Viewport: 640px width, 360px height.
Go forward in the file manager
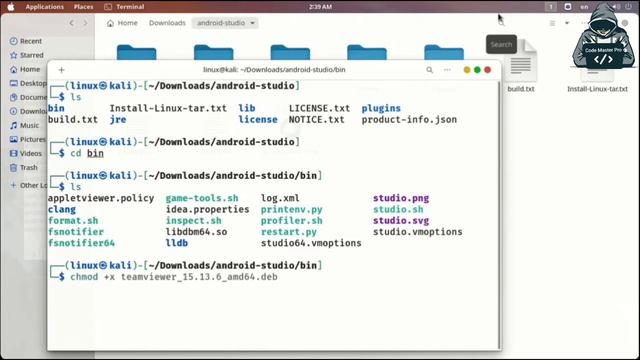[85, 23]
